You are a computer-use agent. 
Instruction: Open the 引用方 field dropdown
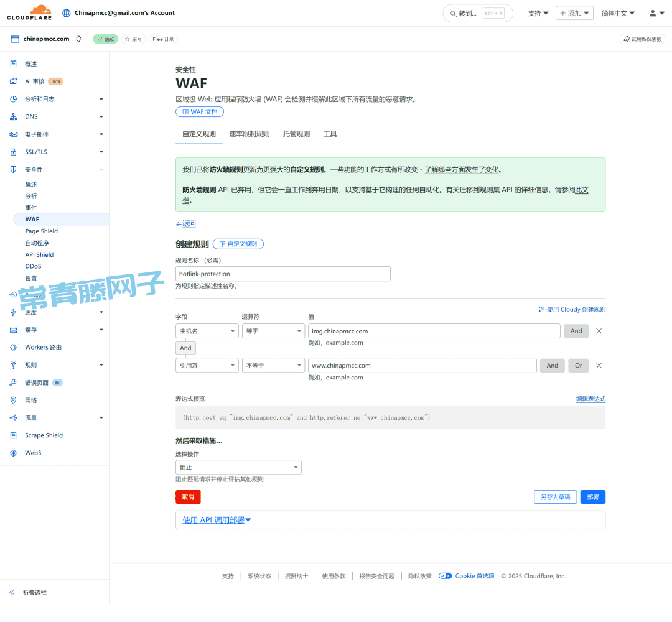click(x=207, y=365)
